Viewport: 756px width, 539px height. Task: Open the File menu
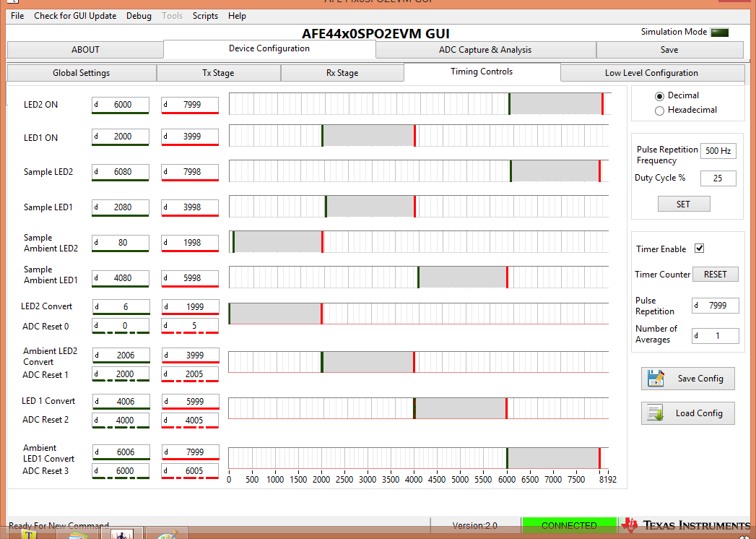point(17,16)
